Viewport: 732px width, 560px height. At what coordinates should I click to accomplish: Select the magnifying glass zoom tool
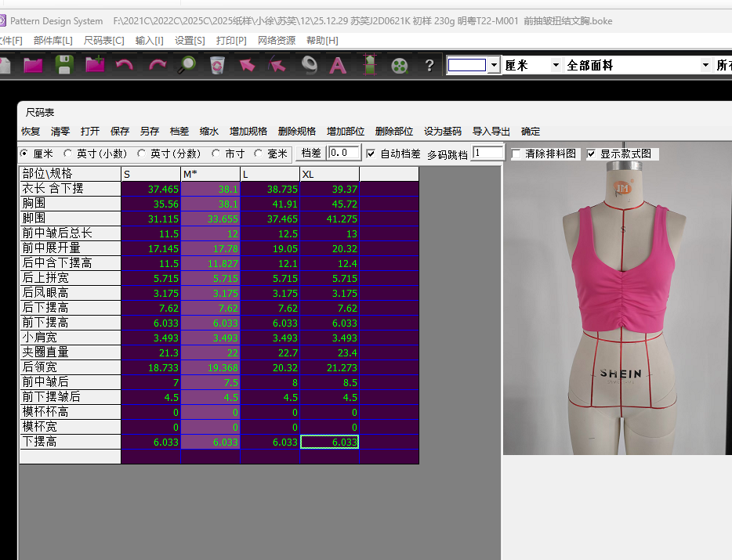[187, 65]
